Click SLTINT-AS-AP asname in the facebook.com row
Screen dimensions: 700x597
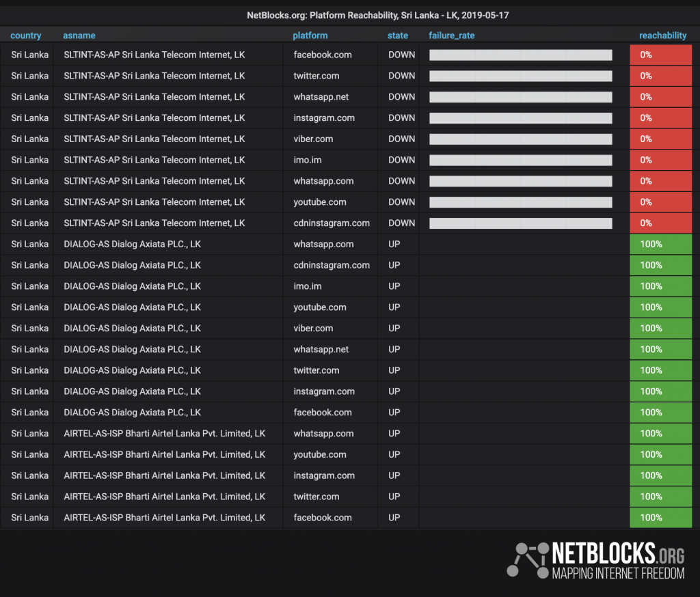click(154, 55)
